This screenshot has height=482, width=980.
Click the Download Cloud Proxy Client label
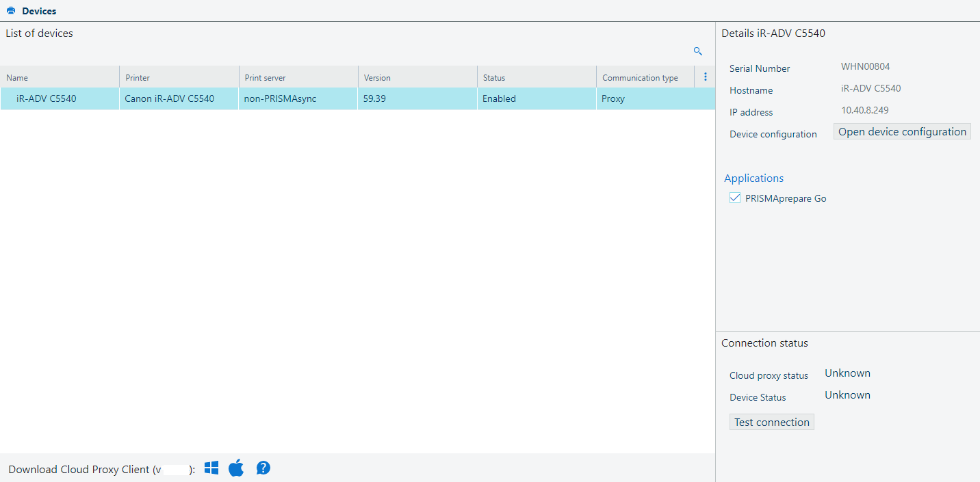(101, 469)
